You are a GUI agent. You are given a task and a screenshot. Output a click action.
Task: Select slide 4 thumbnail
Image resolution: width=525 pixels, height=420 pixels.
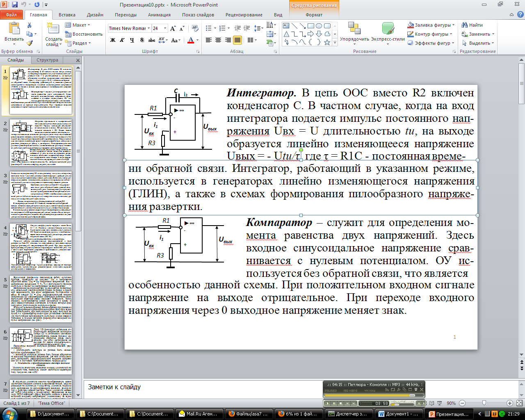(x=41, y=247)
